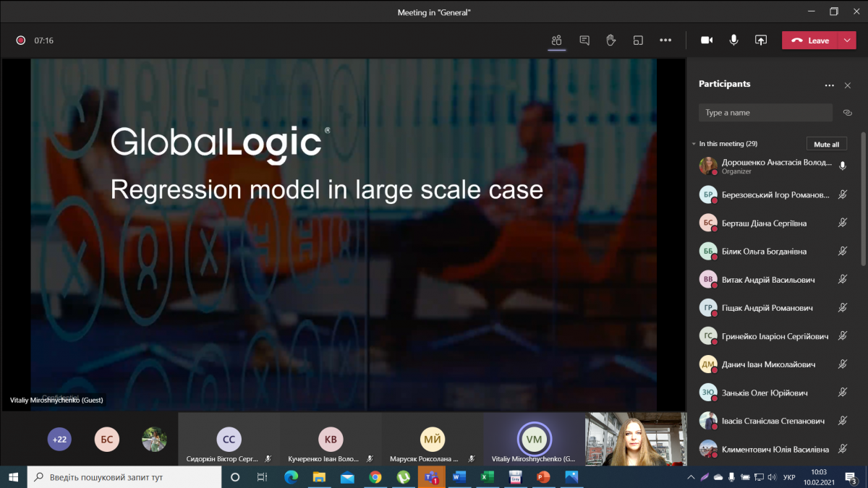
Task: Copy join info link icon
Action: (x=848, y=113)
